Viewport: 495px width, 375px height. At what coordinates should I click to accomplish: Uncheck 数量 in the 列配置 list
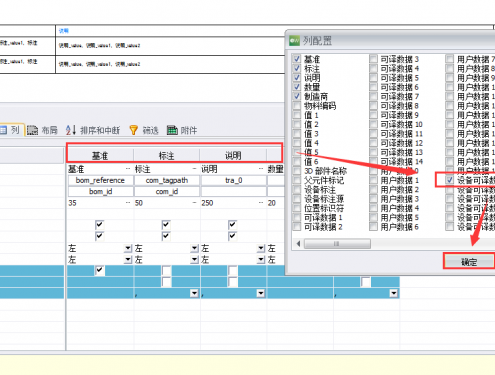[297, 87]
